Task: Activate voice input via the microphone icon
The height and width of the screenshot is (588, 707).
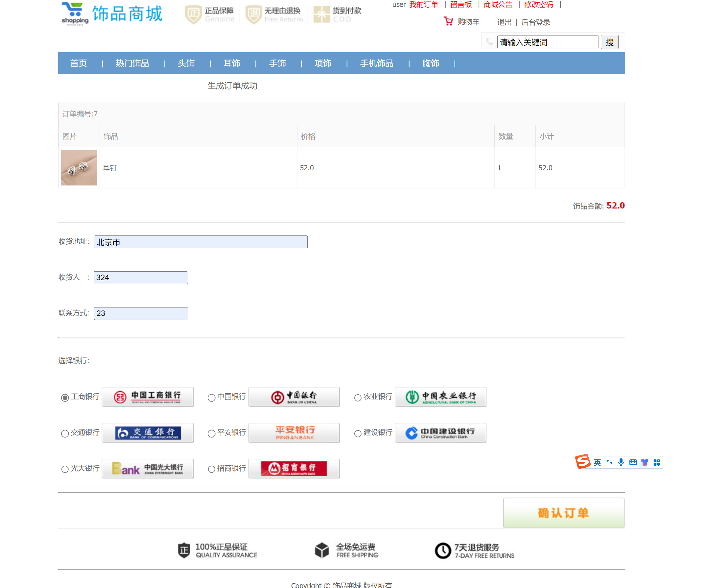Action: point(621,462)
